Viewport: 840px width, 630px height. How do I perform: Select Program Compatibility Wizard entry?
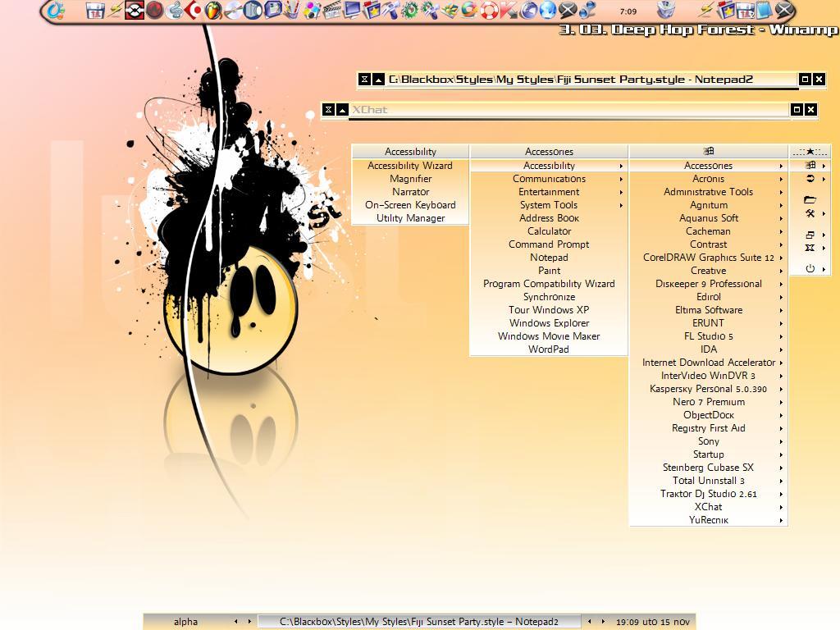point(549,284)
